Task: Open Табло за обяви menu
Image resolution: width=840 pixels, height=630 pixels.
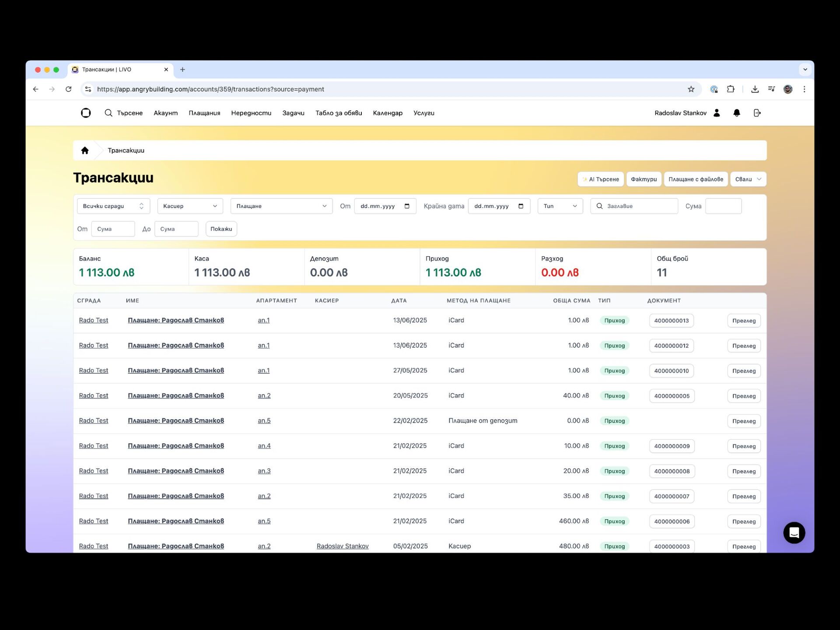Action: pyautogui.click(x=339, y=113)
